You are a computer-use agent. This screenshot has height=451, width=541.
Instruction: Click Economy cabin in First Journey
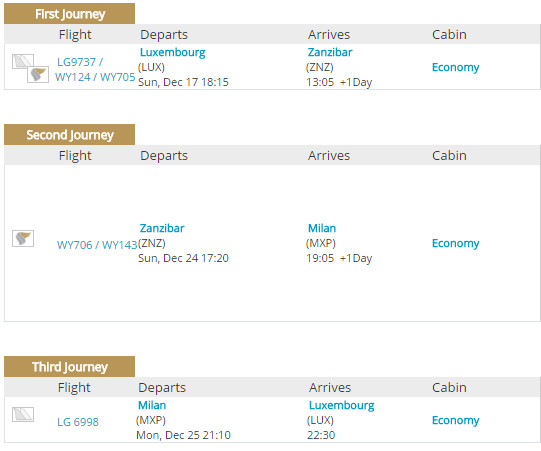tap(455, 68)
